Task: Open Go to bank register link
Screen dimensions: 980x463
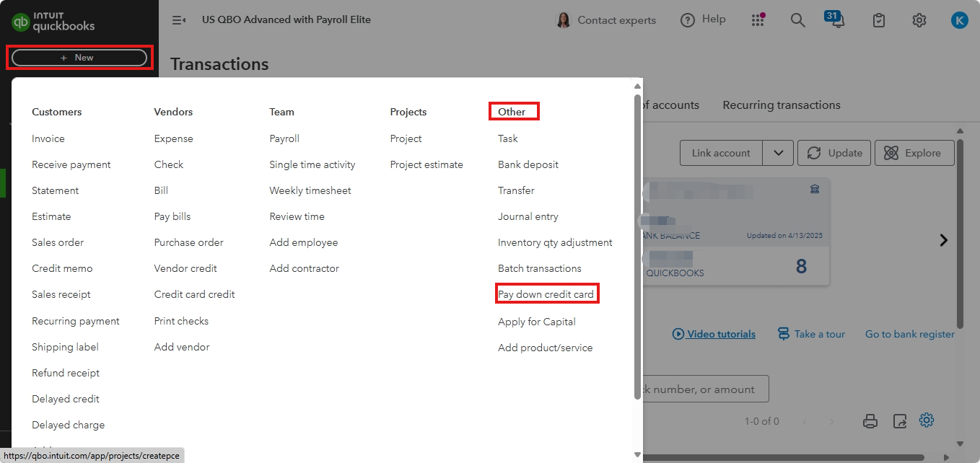Action: coord(910,334)
